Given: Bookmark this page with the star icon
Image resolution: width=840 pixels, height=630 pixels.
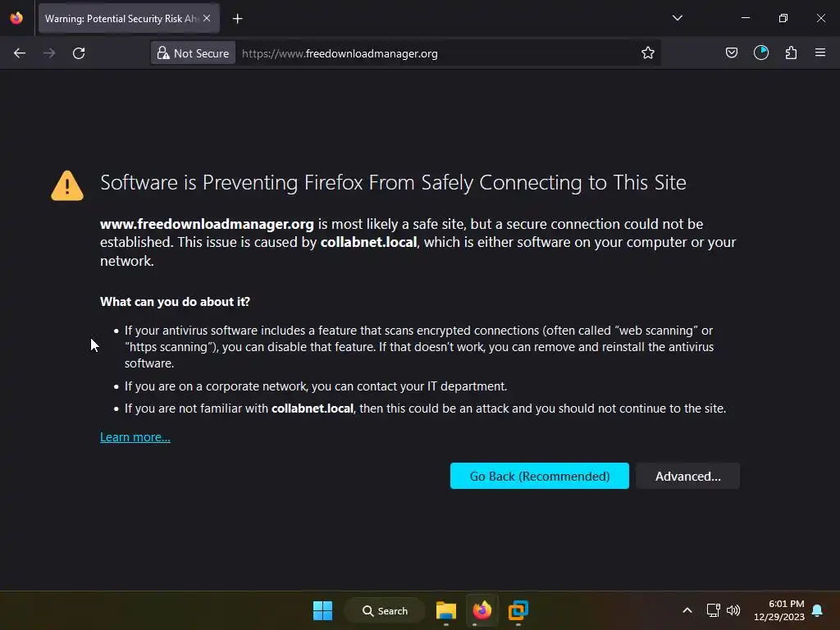Looking at the screenshot, I should (648, 53).
